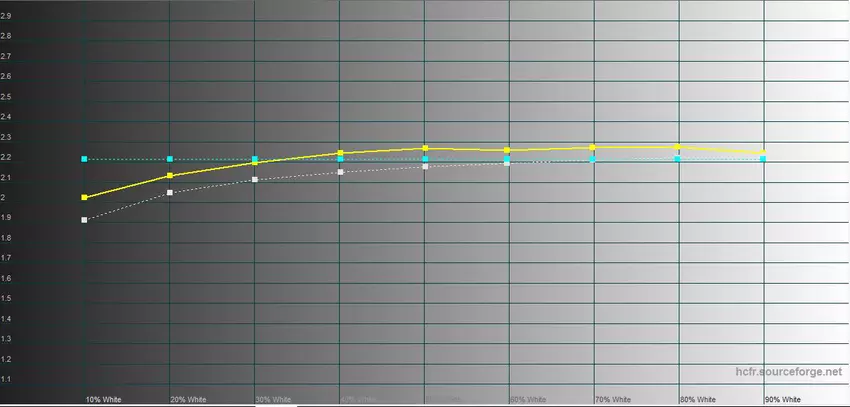Click the cyan reference point at 10% White
Image resolution: width=850 pixels, height=407 pixels.
pos(84,159)
